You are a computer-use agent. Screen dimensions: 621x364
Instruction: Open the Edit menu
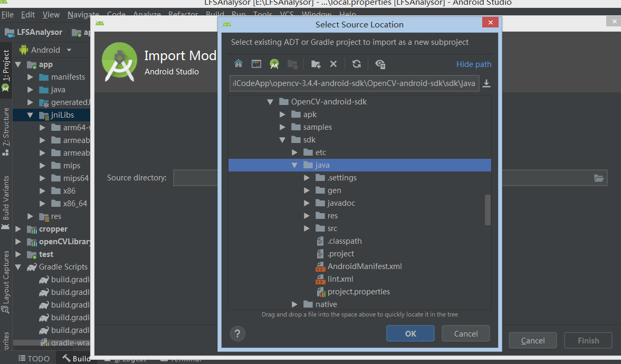click(x=28, y=15)
